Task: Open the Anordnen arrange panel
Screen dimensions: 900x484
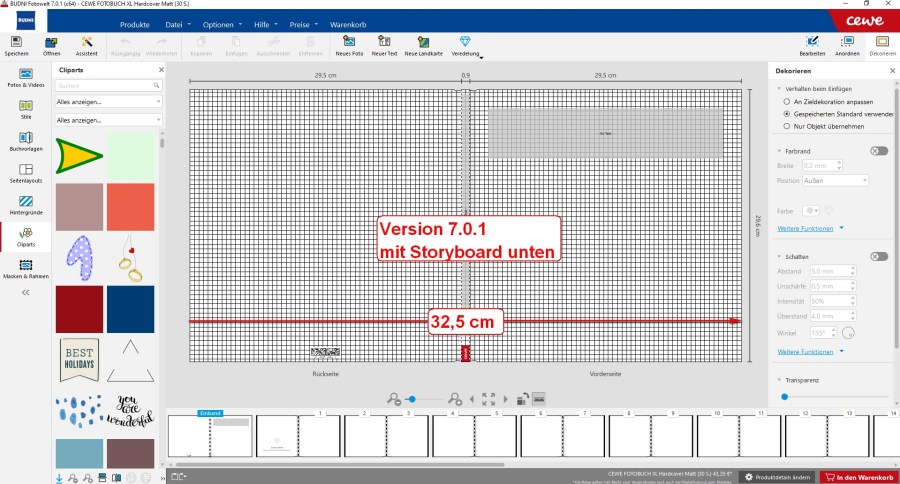Action: tap(847, 45)
